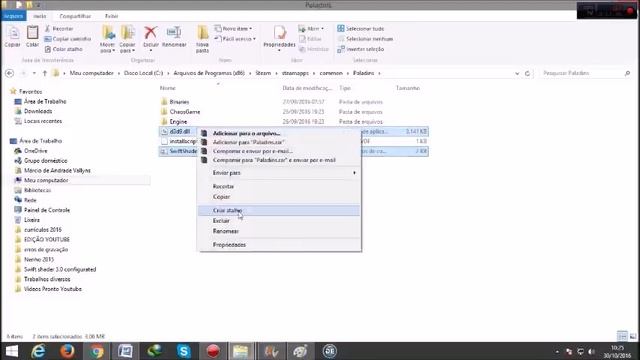Open the Novo item dropdown
Viewport: 640px width, 360px height.
[233, 29]
